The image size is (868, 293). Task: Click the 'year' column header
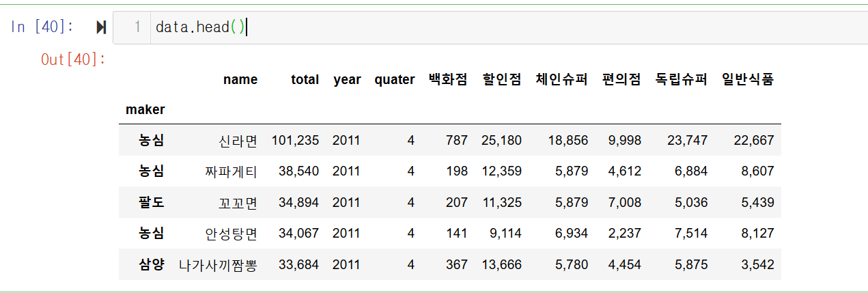click(347, 80)
